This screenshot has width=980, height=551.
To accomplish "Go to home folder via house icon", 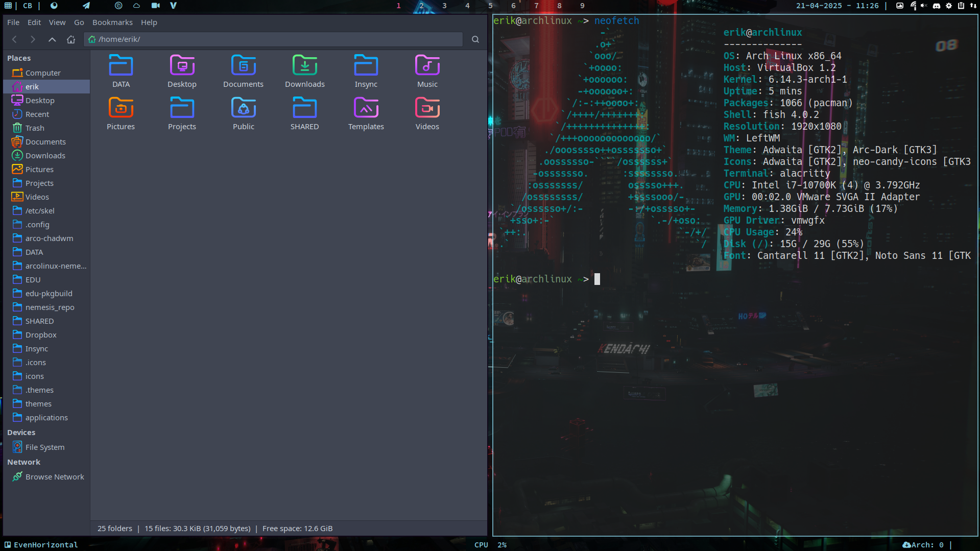I will click(71, 39).
